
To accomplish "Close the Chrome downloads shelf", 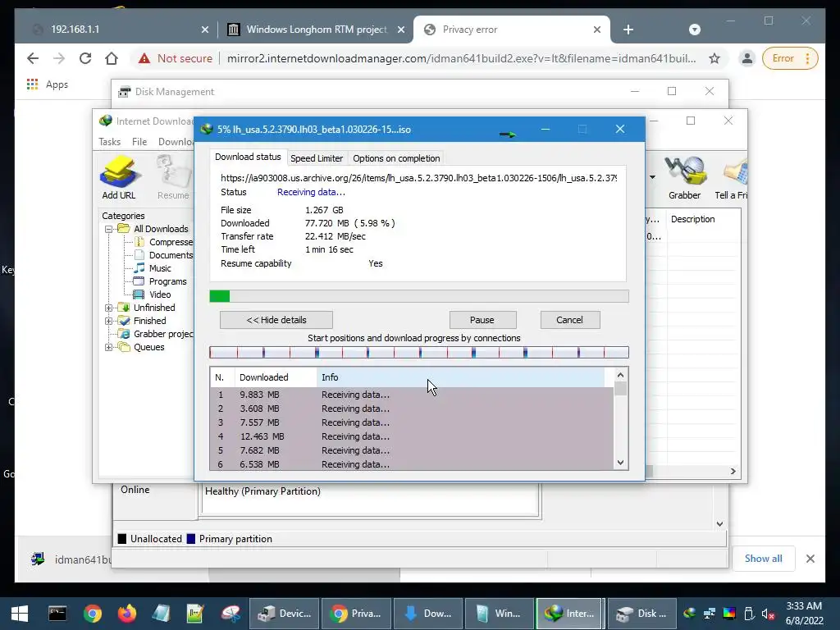I will tap(810, 559).
